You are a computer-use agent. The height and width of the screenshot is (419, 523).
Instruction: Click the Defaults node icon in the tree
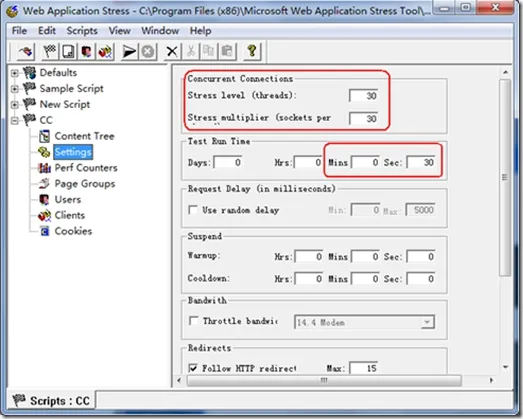tap(29, 72)
